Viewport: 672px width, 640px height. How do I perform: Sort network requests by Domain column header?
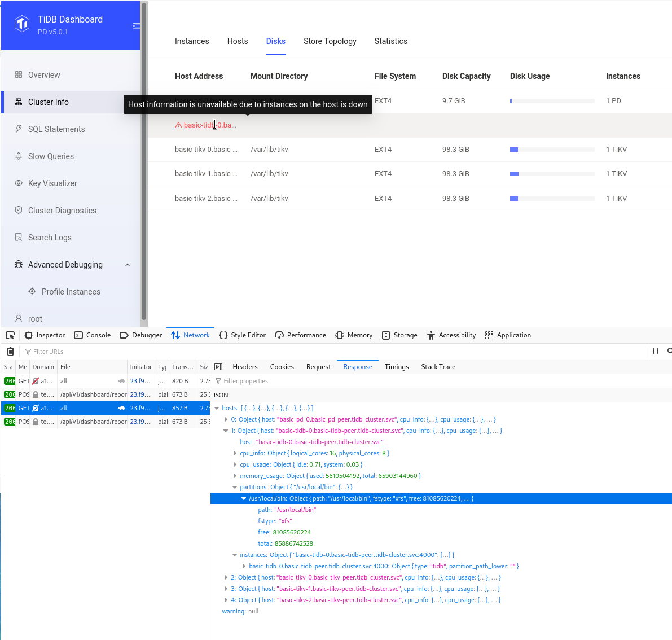tap(43, 367)
